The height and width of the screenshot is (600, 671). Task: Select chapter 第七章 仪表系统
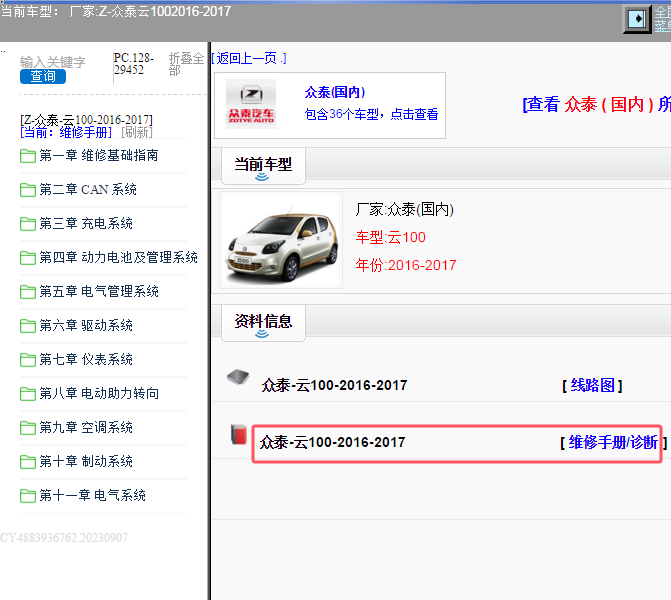[86, 359]
